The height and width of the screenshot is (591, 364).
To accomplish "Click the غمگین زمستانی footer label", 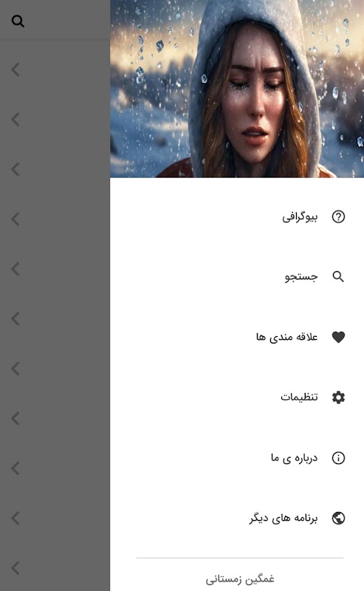I will pyautogui.click(x=240, y=578).
